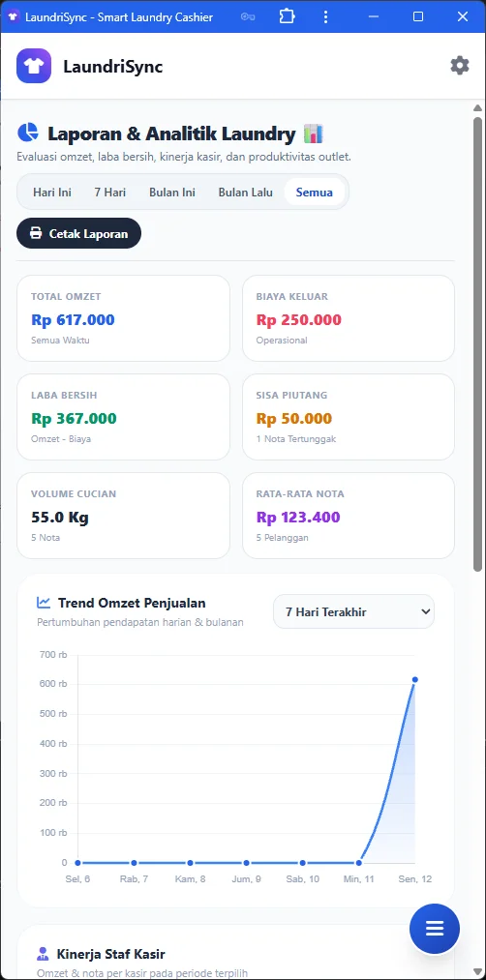Open the floating hamburger menu button
The height and width of the screenshot is (980, 486).
coord(435,929)
